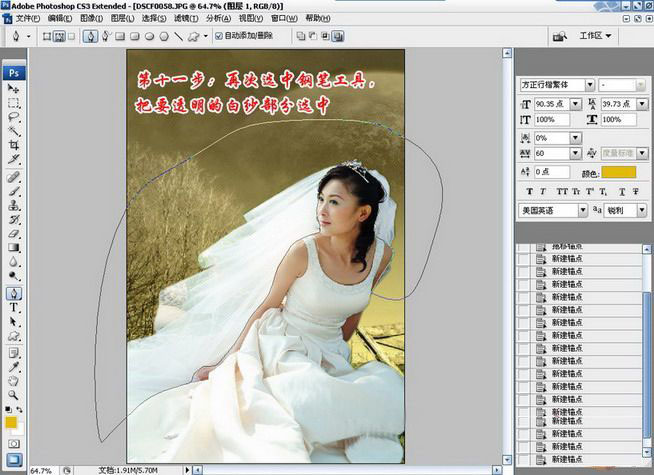
Task: Choose the Ellipse shape tool in options bar
Action: point(149,36)
